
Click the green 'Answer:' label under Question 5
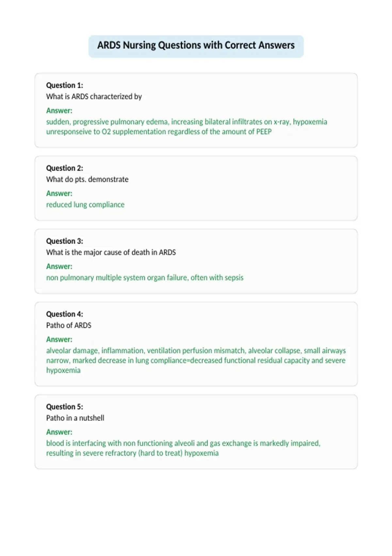[59, 432]
